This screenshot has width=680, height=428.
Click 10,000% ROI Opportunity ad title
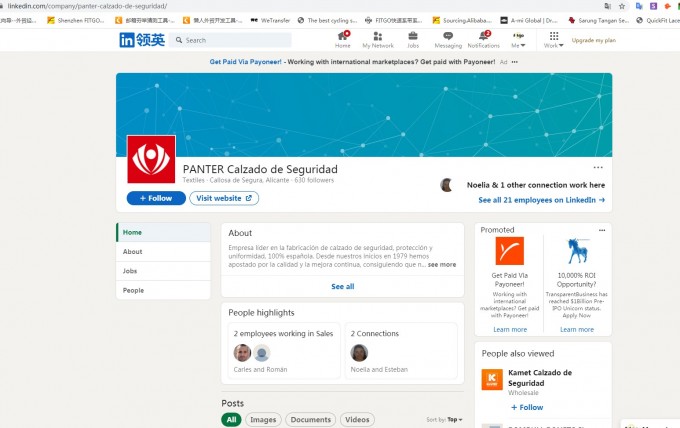(576, 280)
